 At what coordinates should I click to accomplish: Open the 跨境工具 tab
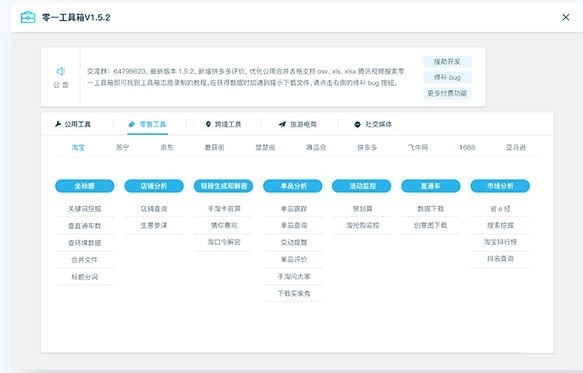(223, 124)
